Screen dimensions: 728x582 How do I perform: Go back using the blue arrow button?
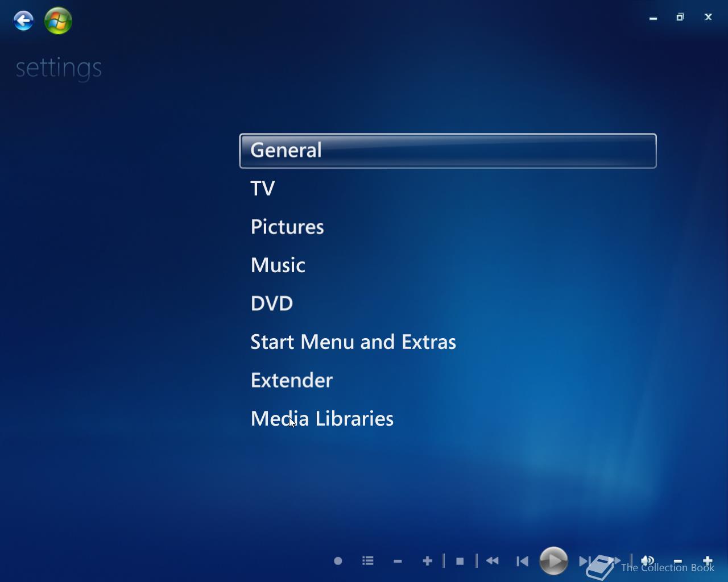23,21
